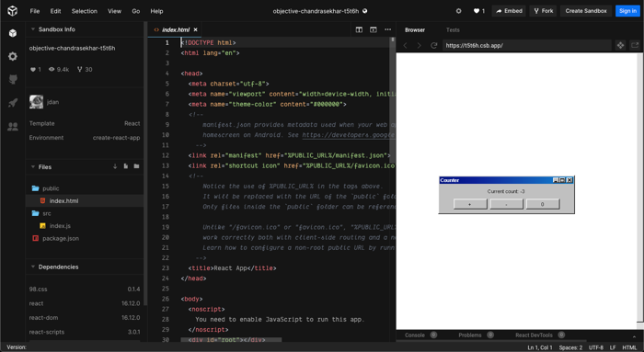
Task: Open the GitHub sidebar panel
Action: tap(13, 79)
